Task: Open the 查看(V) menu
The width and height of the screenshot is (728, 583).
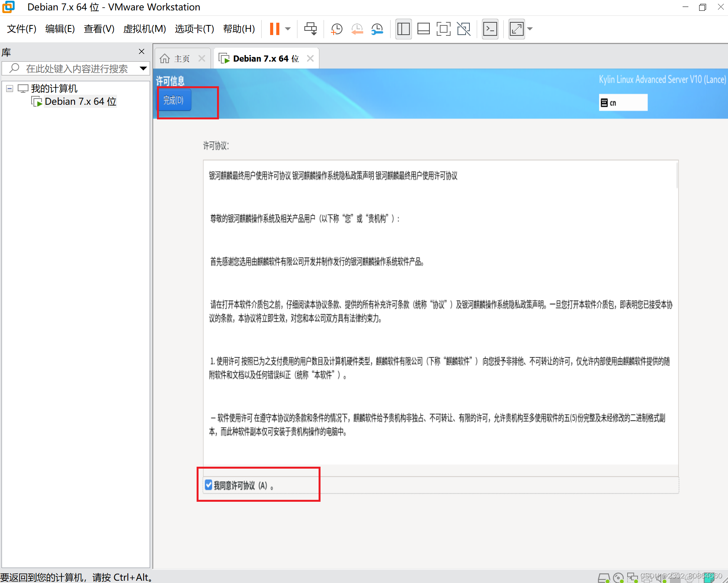Action: click(99, 29)
